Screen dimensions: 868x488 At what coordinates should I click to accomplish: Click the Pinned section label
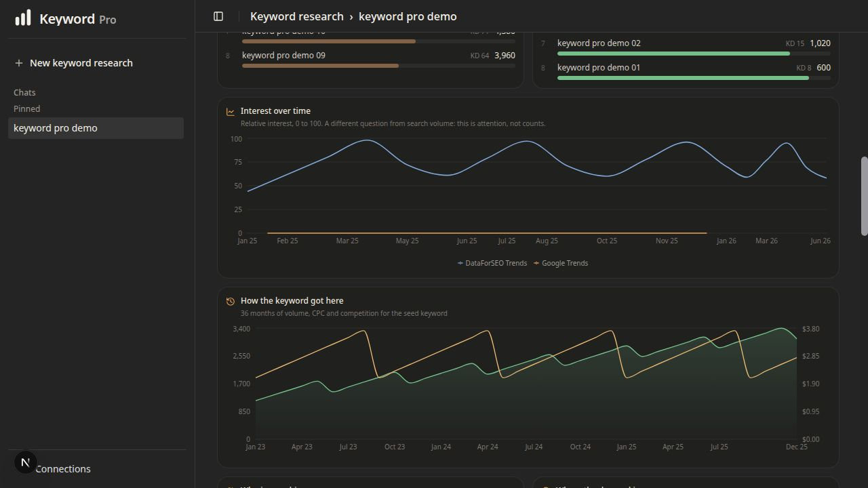(x=27, y=108)
